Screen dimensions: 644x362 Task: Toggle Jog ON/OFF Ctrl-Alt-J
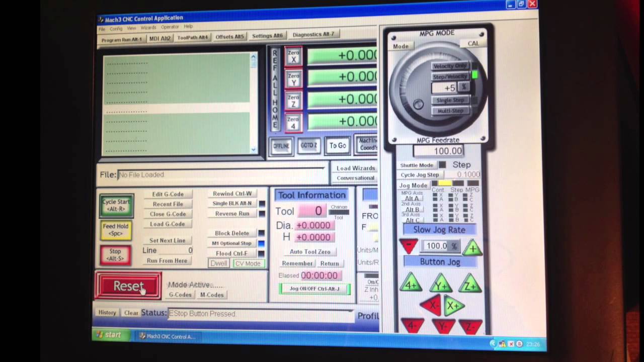(x=314, y=289)
